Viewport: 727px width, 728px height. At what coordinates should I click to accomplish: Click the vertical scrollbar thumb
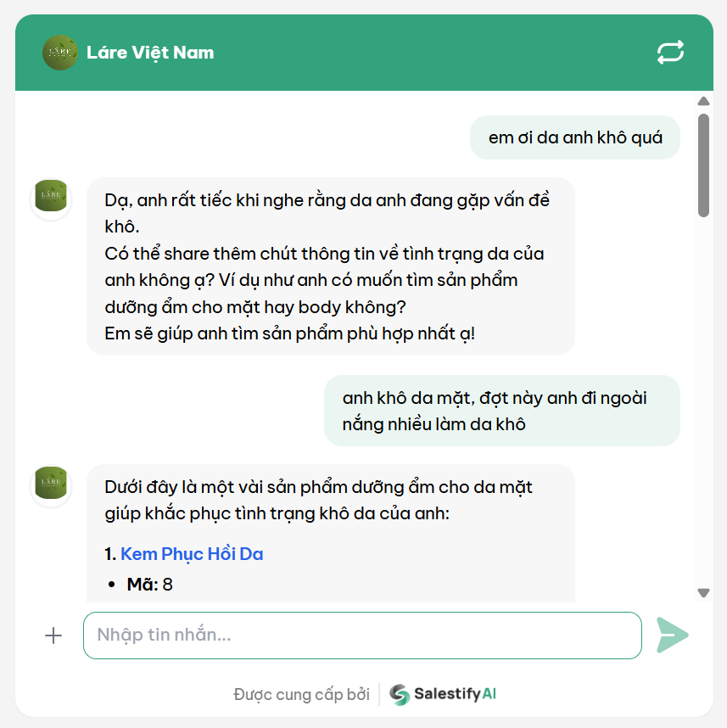click(x=703, y=165)
